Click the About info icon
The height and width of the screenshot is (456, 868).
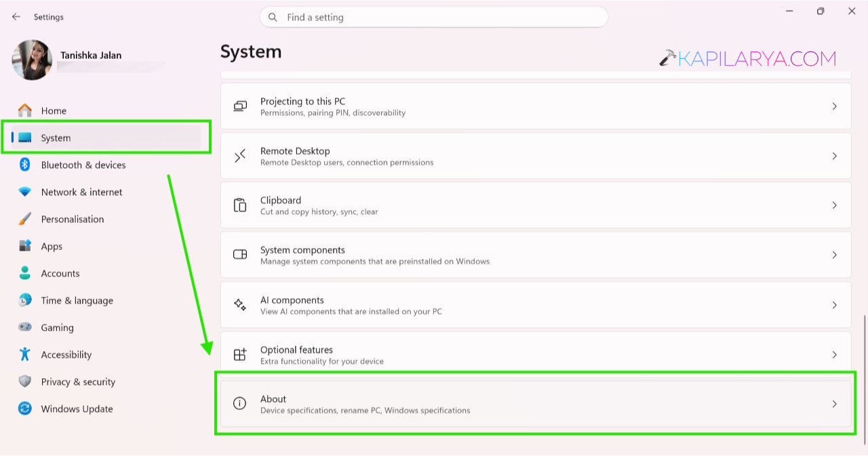(x=240, y=404)
